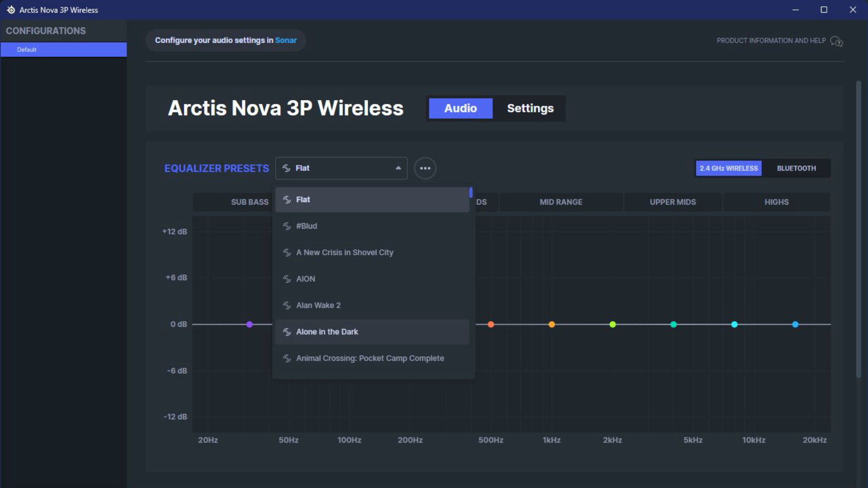Click the icon beside Alone in the Dark
This screenshot has width=868, height=488.
coord(287,332)
